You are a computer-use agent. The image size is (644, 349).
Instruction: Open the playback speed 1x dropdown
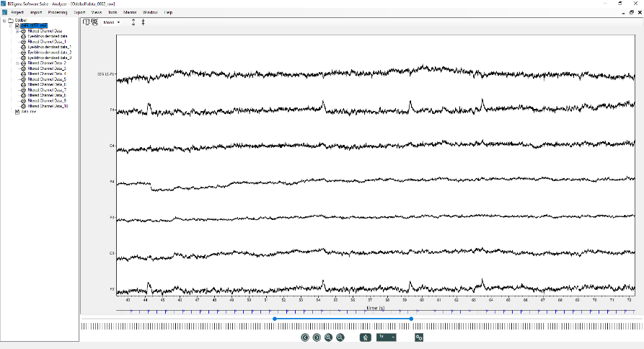pos(387,337)
